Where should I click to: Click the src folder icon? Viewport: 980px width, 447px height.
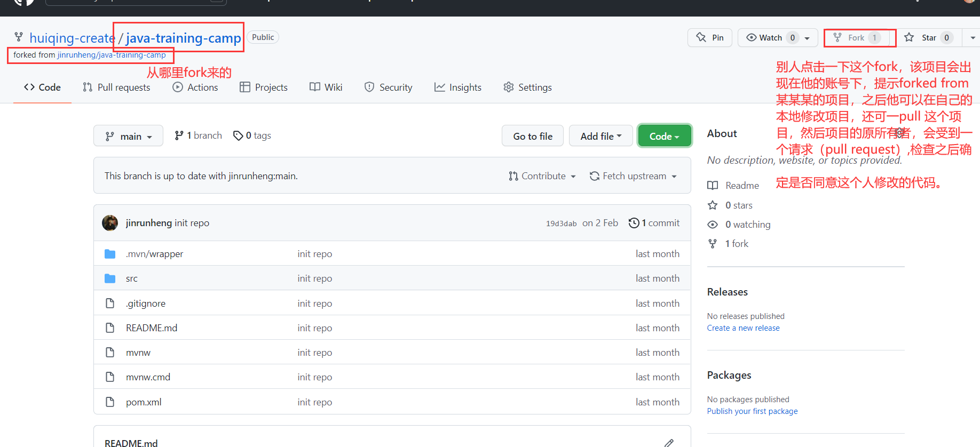click(x=110, y=278)
